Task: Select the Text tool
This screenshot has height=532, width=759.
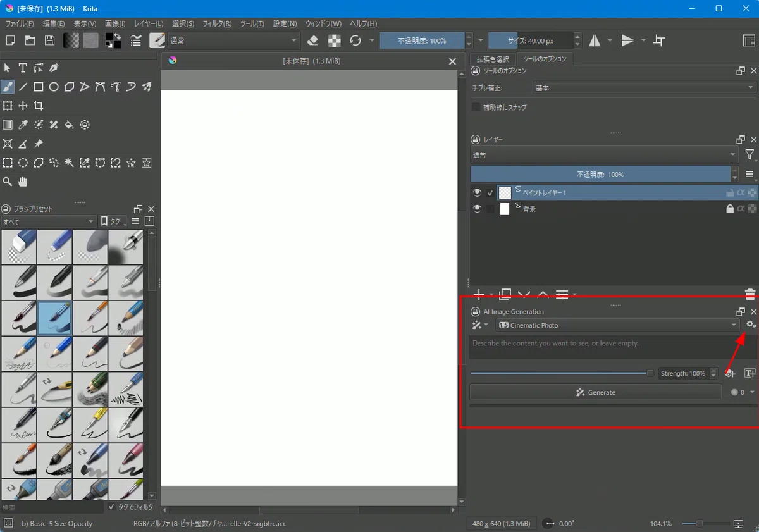Action: (23, 68)
